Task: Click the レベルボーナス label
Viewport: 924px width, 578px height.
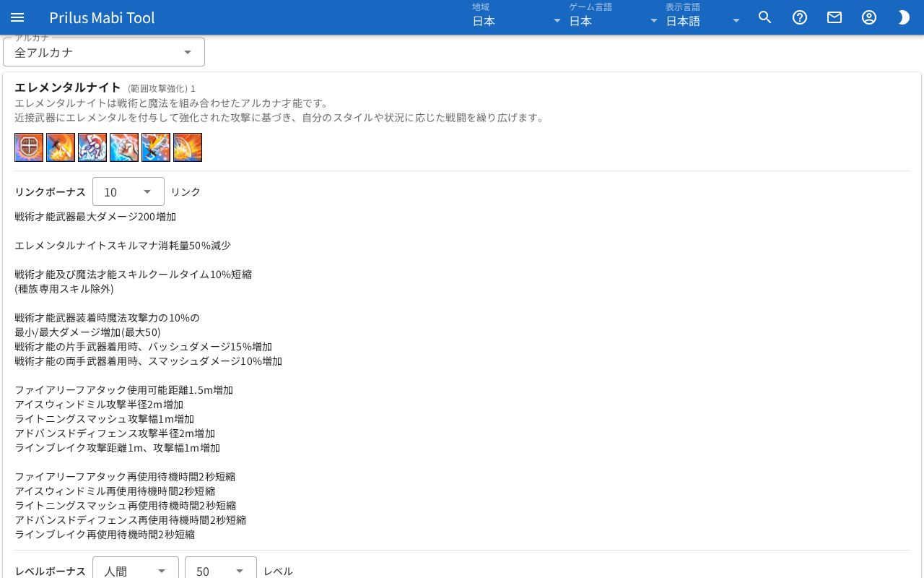Action: coord(51,571)
